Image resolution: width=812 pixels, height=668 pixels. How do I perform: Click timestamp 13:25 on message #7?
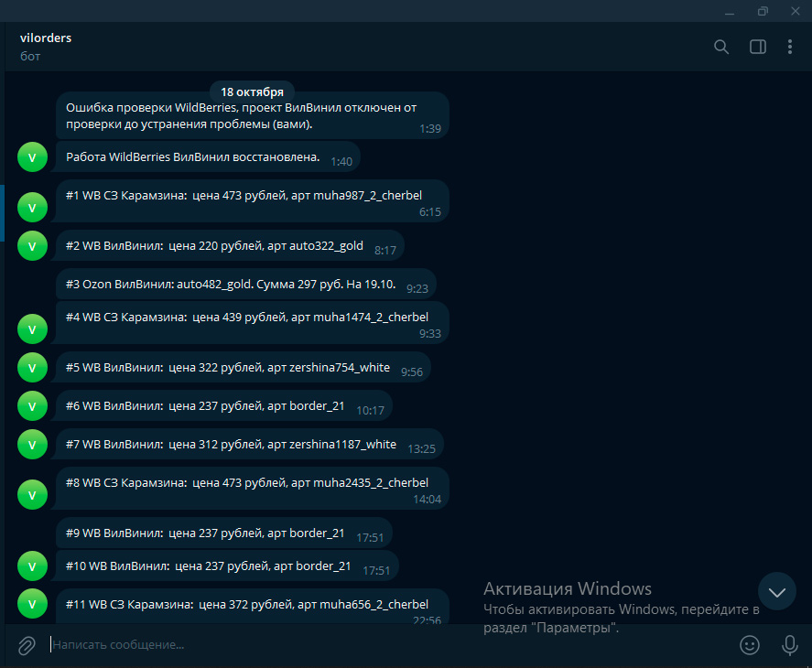click(421, 449)
